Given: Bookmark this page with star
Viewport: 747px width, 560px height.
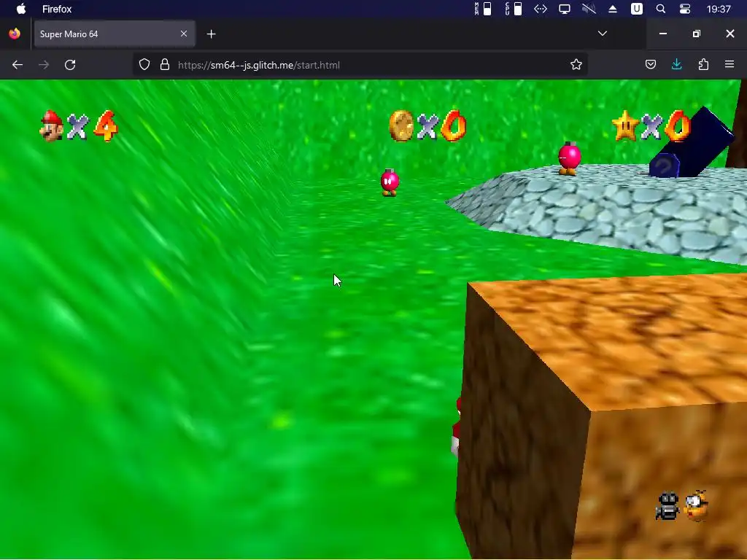Looking at the screenshot, I should point(576,65).
